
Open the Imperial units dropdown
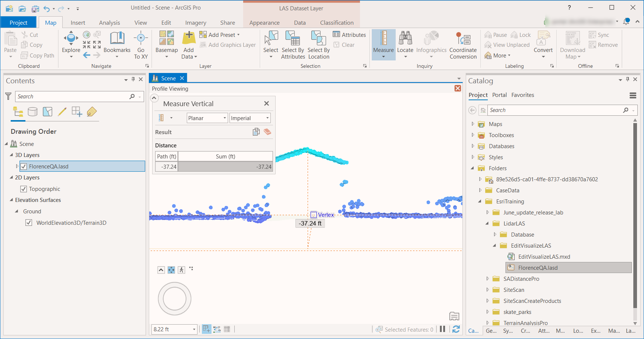pos(250,118)
